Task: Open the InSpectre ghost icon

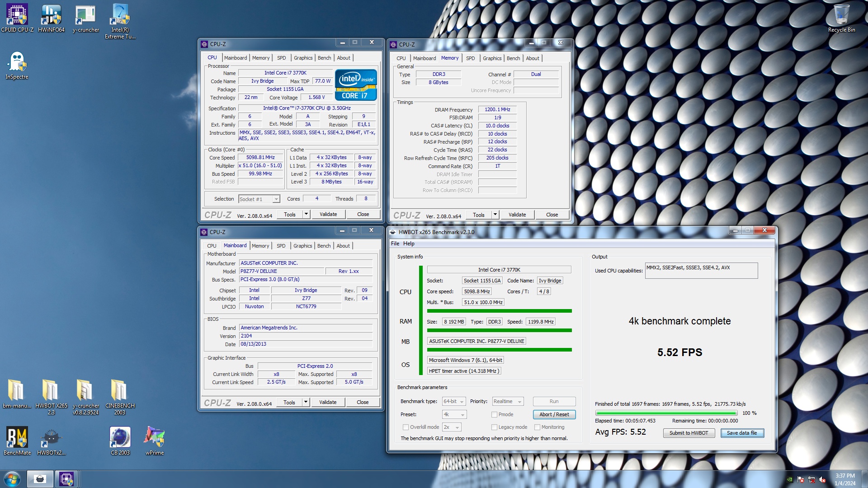Action: 17,65
